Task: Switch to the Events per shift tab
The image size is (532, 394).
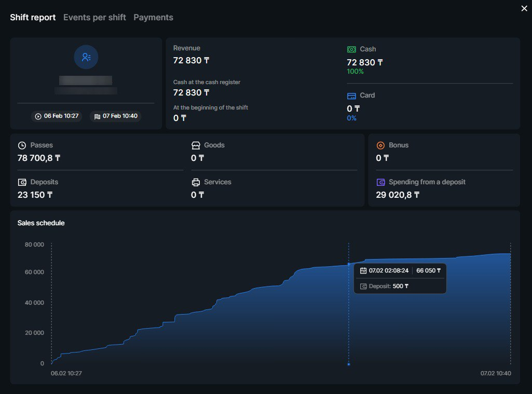Action: coord(94,17)
